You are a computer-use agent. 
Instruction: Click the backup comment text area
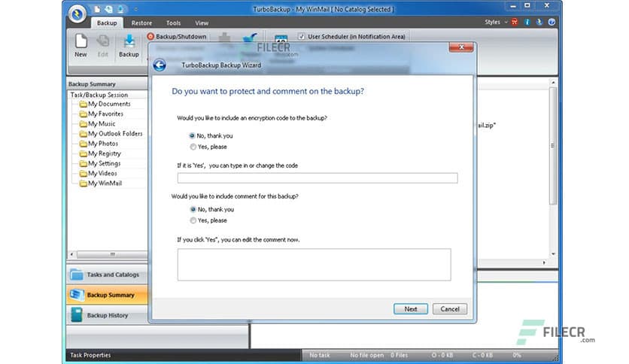(x=314, y=265)
